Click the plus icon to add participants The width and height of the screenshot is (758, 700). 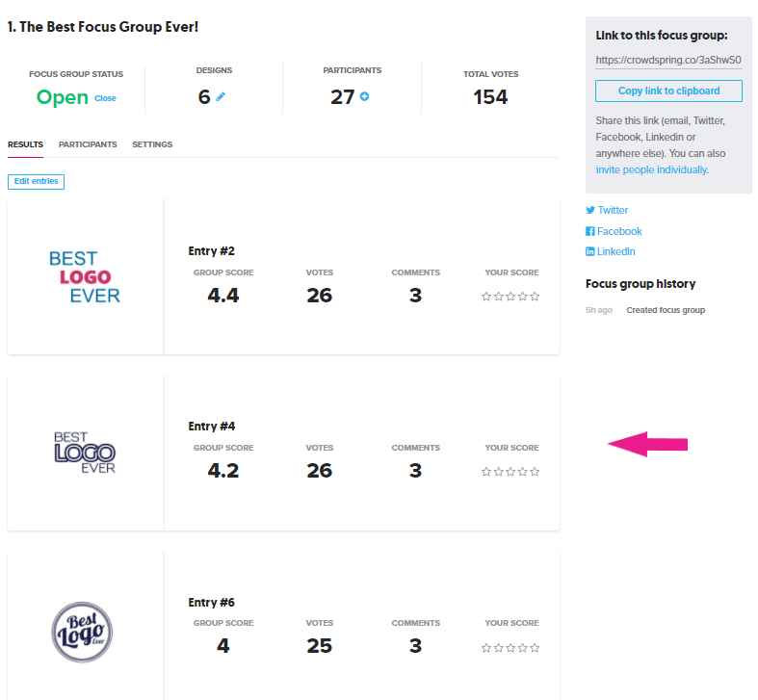[x=364, y=97]
